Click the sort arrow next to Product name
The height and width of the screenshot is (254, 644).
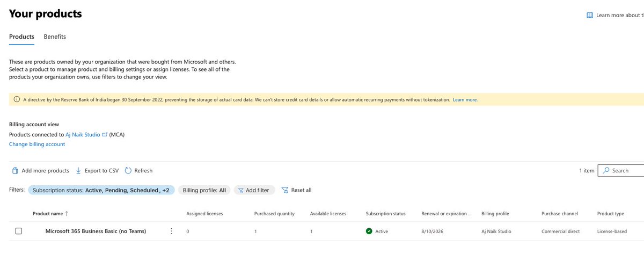[x=67, y=213]
